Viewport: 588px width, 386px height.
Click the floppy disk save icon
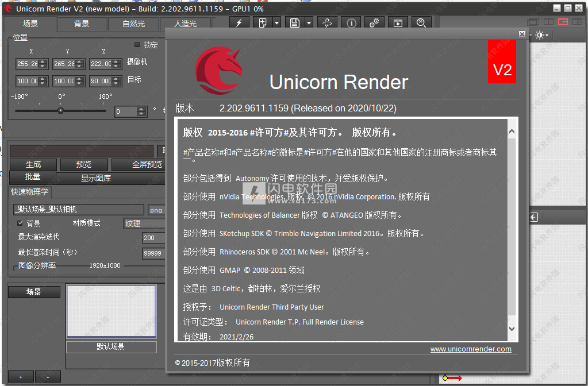pos(295,23)
